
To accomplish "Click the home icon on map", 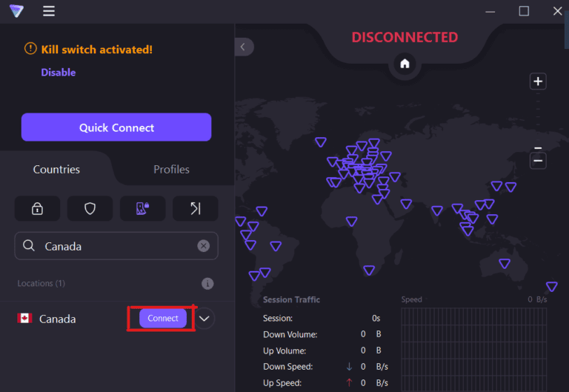I will coord(405,64).
